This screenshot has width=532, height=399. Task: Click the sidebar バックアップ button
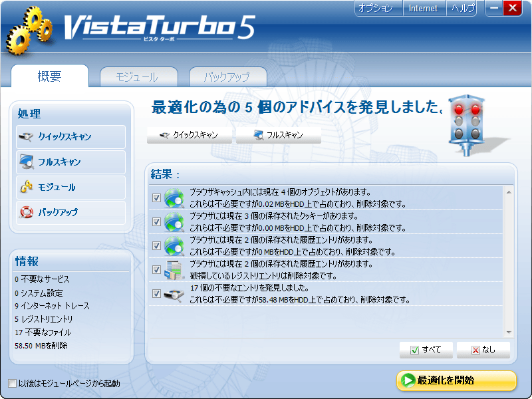[x=71, y=212]
